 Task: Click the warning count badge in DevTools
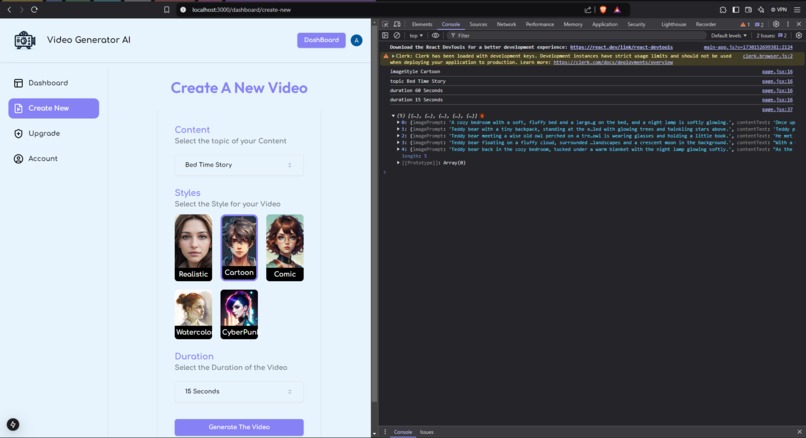tap(745, 24)
